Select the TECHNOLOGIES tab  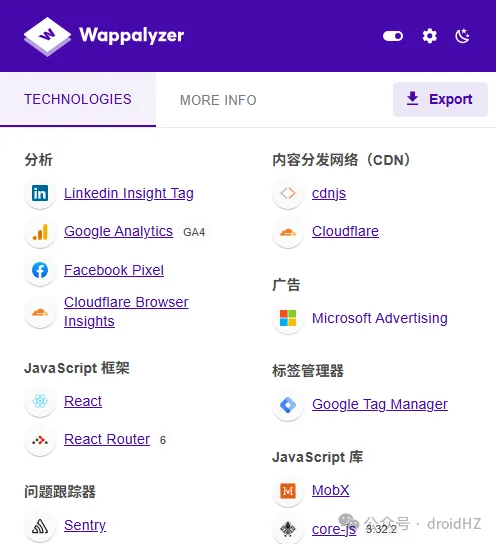tap(78, 99)
